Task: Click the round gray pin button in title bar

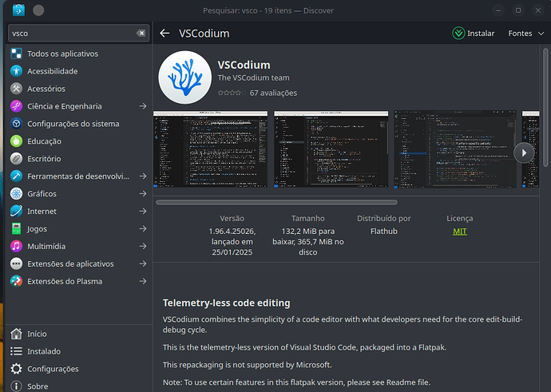Action: (x=38, y=10)
